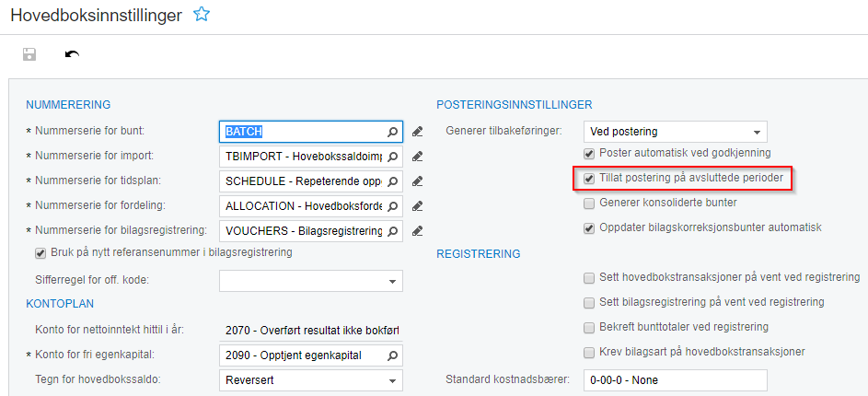868x396 pixels.
Task: Edit the BATCH number series with pencil
Action: [418, 132]
